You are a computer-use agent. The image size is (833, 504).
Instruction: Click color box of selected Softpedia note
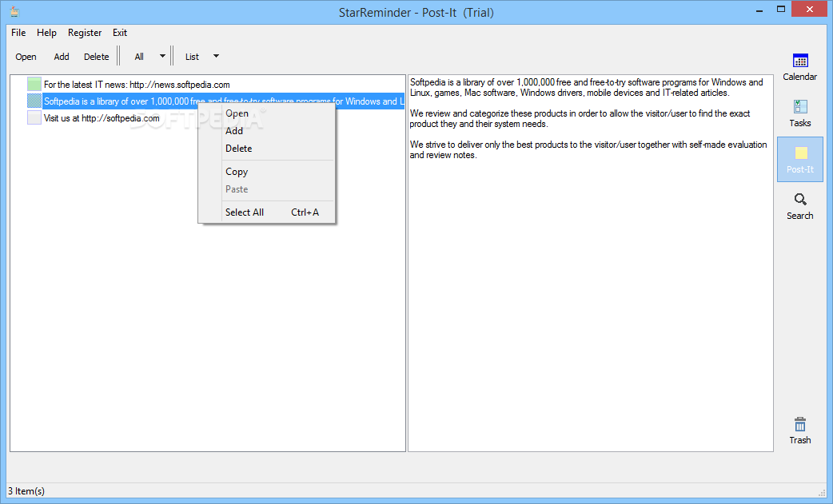tap(34, 101)
